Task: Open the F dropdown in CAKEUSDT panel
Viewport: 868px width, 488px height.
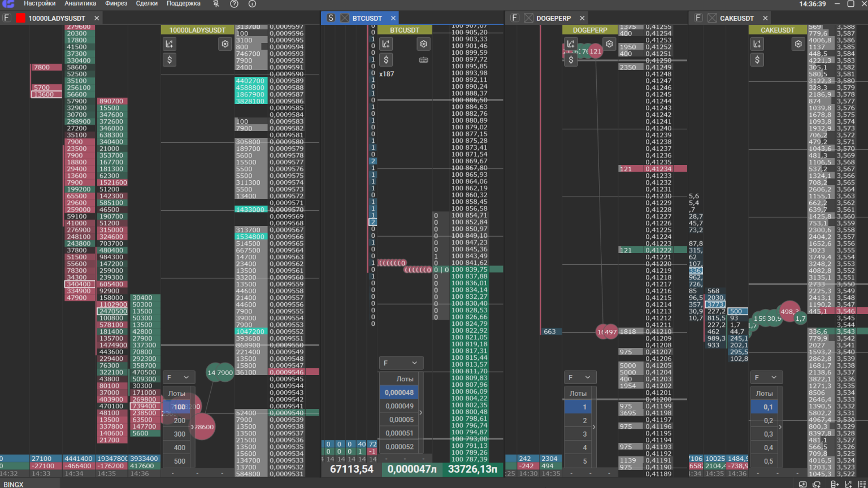Action: [x=766, y=377]
